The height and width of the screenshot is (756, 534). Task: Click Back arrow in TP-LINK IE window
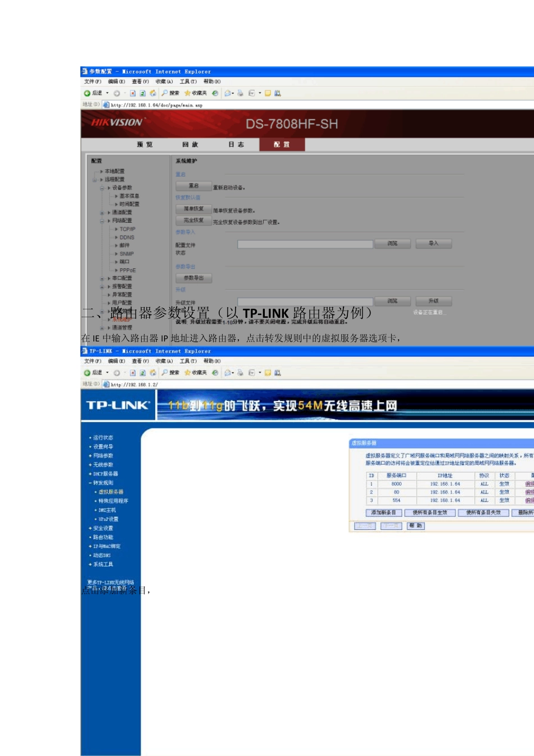click(x=87, y=373)
